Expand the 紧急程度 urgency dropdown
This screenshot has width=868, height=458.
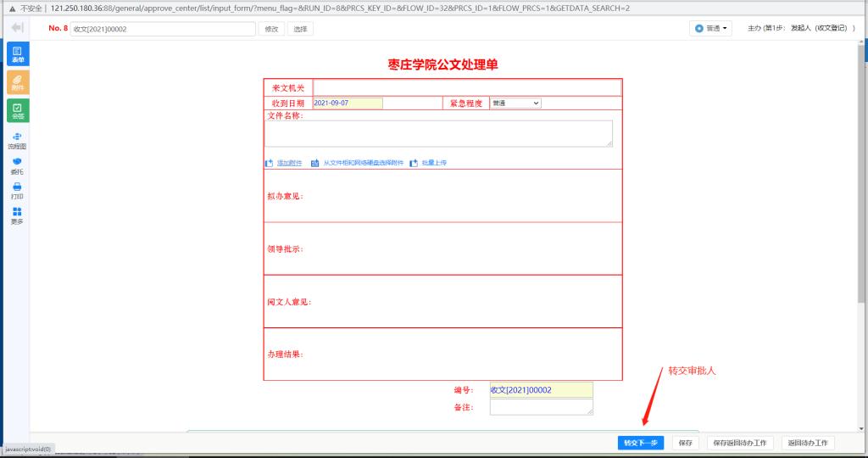(515, 103)
